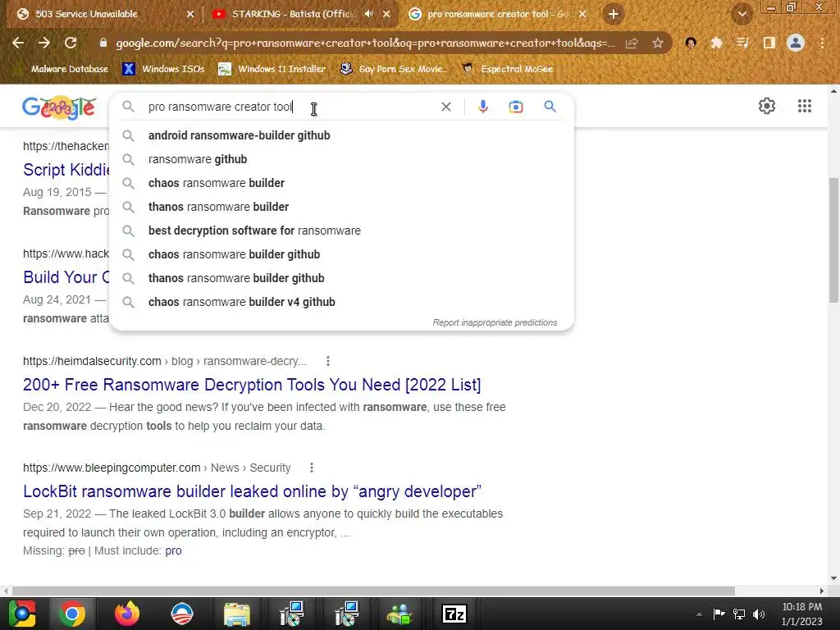Select thanos ransomware builder github suggestion

point(342,278)
